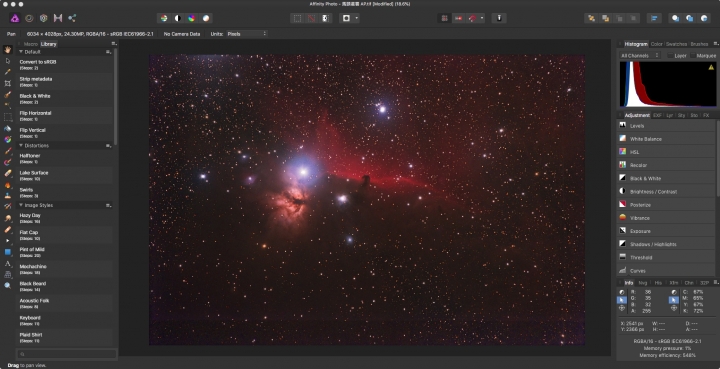Click the histogram clipping warning triangle
The height and width of the screenshot is (369, 720).
(x=711, y=67)
